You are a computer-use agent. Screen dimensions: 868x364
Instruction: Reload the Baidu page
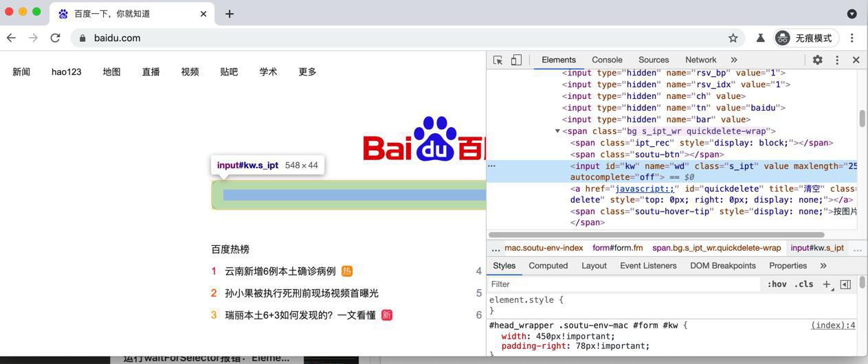coord(55,38)
